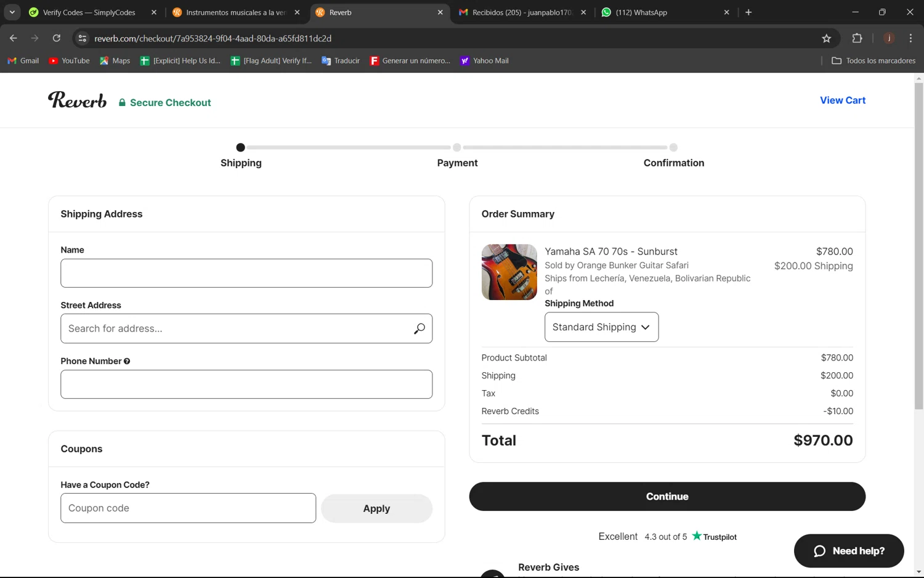
Task: Focus the Street Address search field
Action: (246, 328)
